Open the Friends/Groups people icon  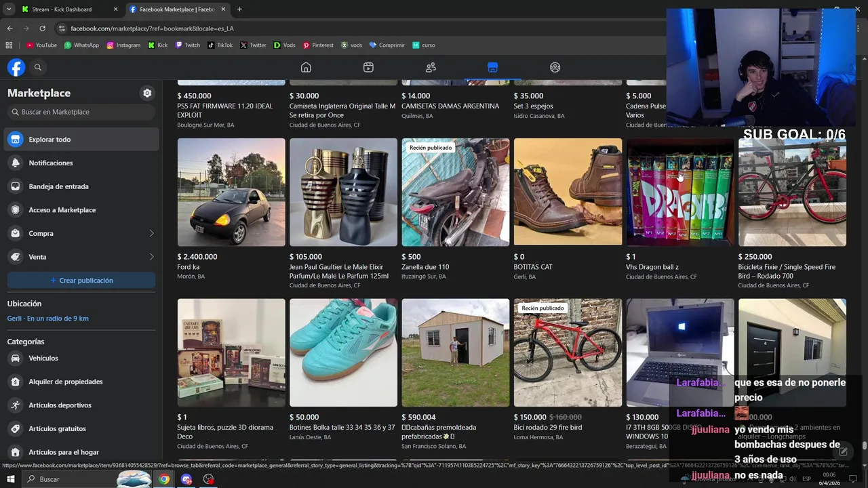431,67
